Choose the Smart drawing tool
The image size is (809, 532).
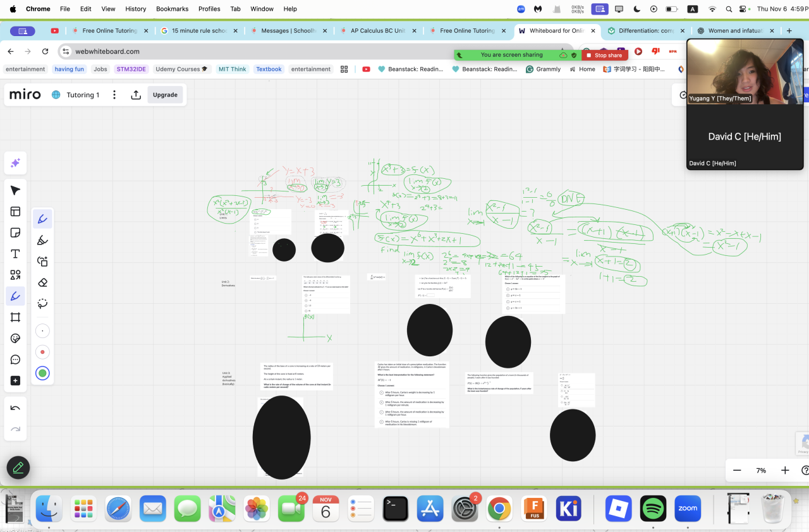42,261
